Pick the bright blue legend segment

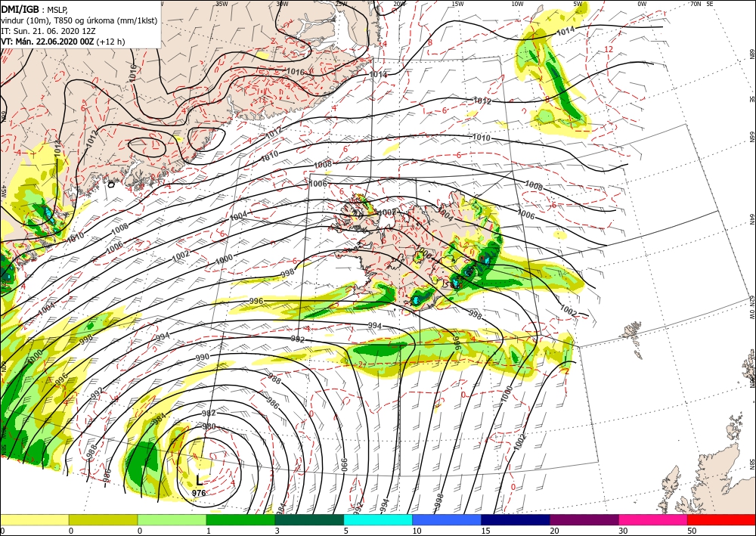447,519
